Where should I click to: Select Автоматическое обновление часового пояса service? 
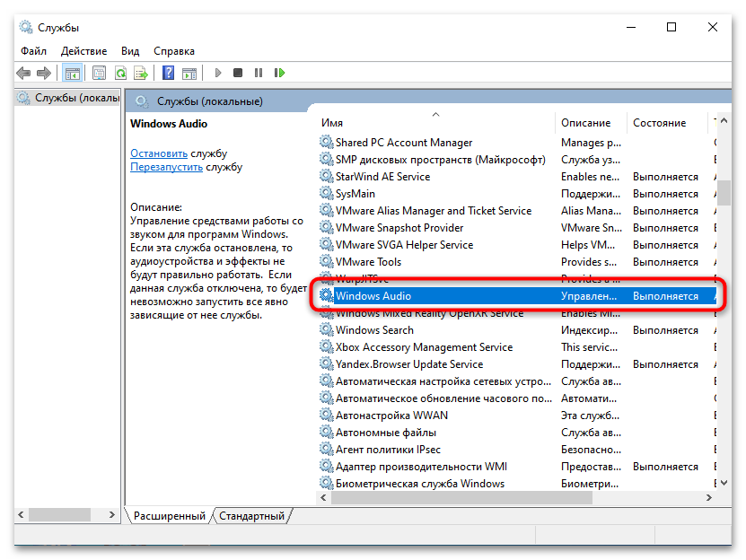pyautogui.click(x=517, y=398)
